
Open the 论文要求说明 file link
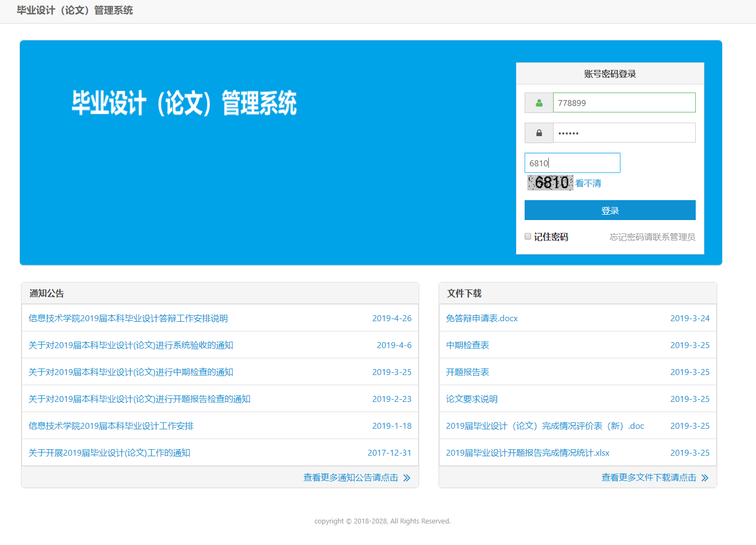(x=471, y=399)
